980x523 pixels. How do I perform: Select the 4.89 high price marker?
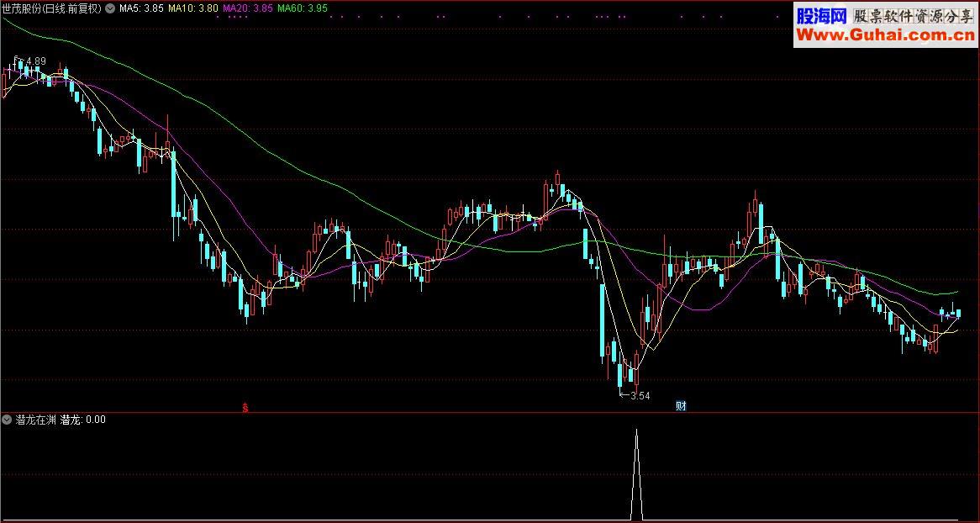(36, 61)
